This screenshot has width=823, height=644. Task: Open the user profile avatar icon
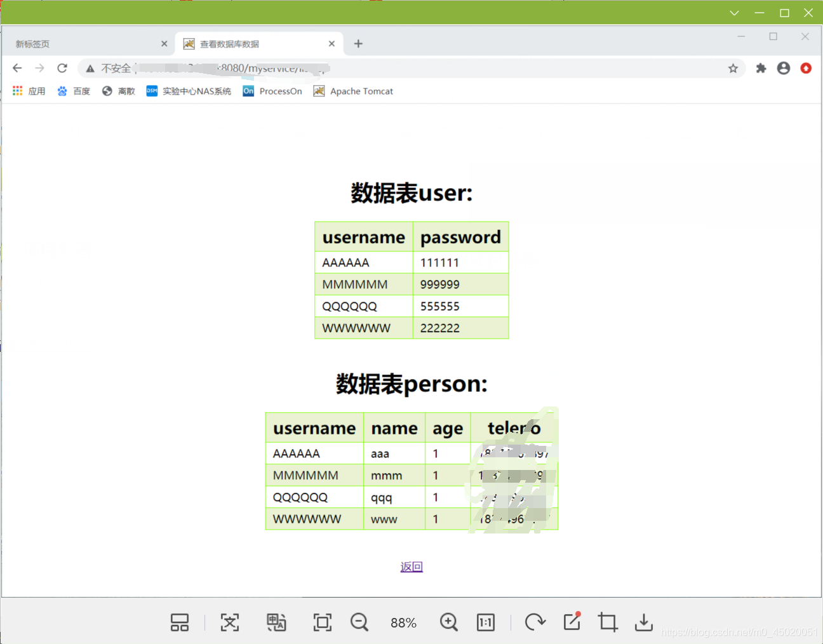tap(784, 68)
